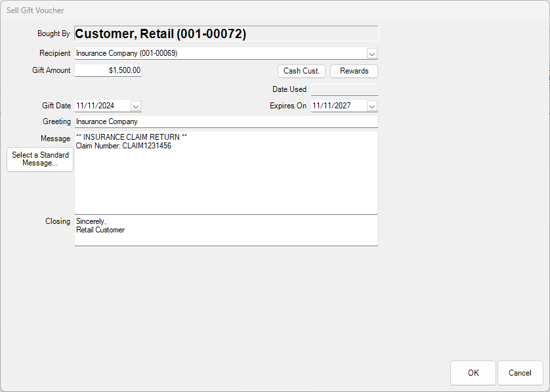
Task: Click the Sincerely line in Closing
Action: pos(91,222)
